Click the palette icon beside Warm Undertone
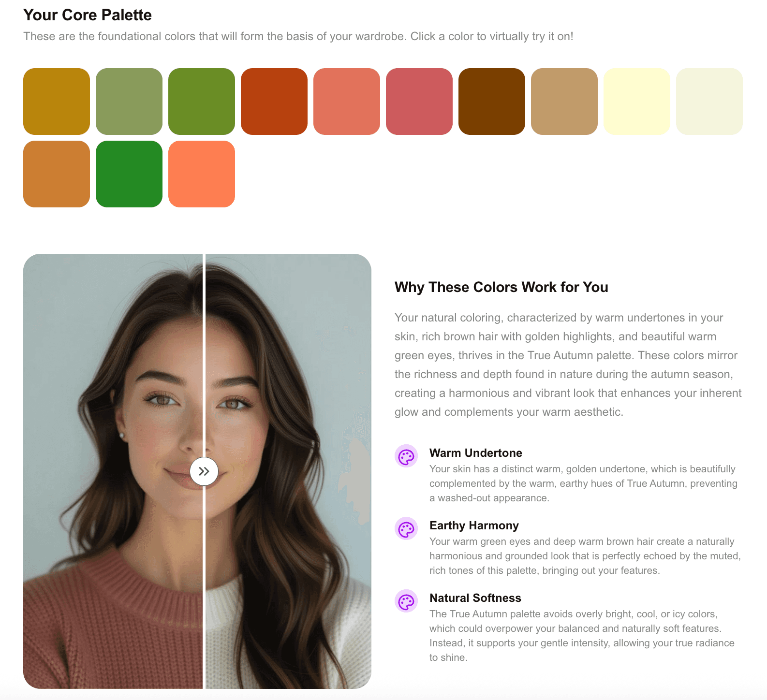This screenshot has width=767, height=700. point(406,456)
